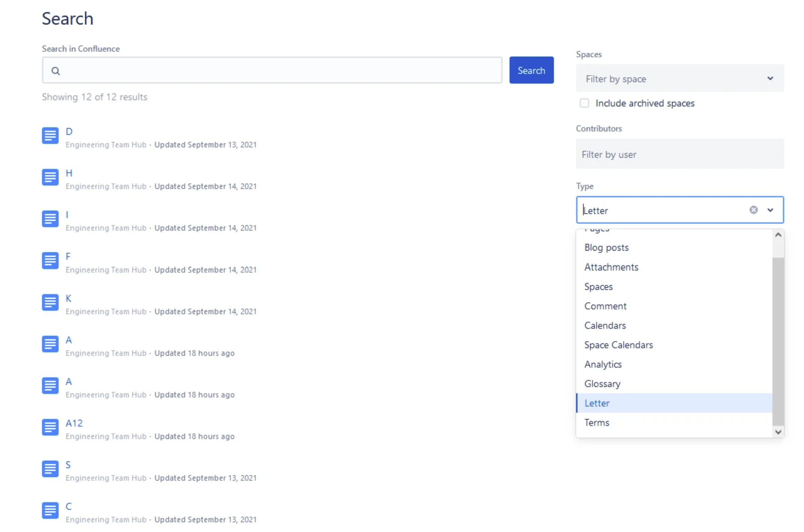Click the page icon beside result A12

pyautogui.click(x=50, y=427)
